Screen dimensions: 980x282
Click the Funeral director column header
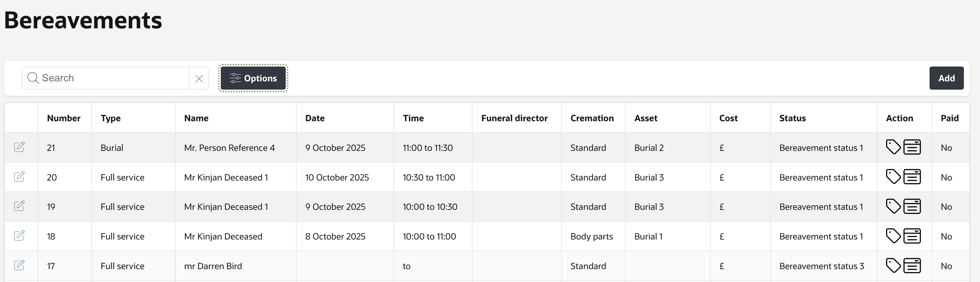point(514,118)
